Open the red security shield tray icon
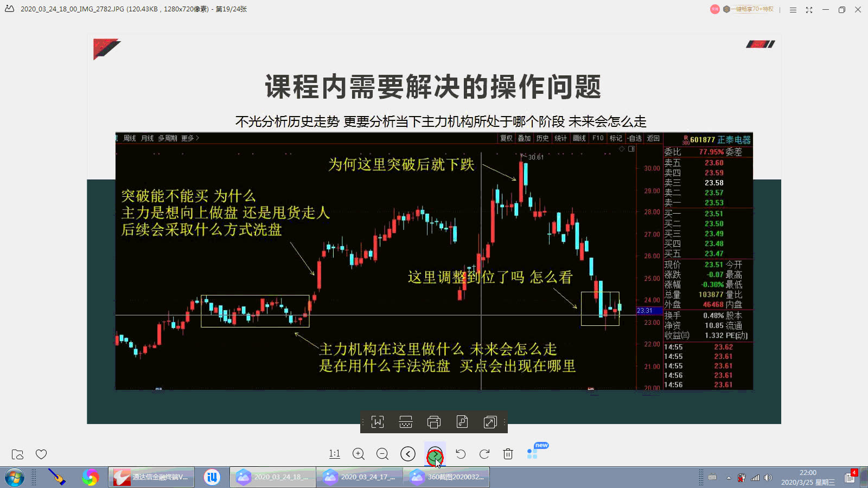The image size is (868, 488). click(x=742, y=478)
